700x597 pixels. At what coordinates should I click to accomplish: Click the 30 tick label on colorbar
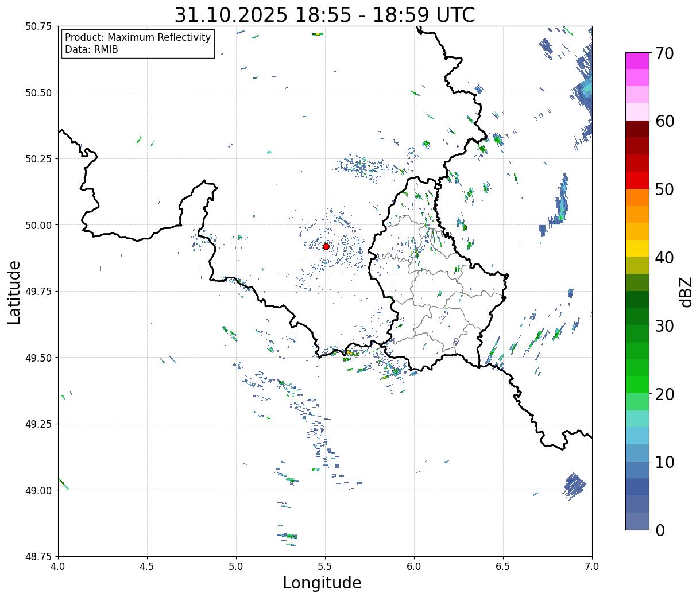pyautogui.click(x=664, y=326)
